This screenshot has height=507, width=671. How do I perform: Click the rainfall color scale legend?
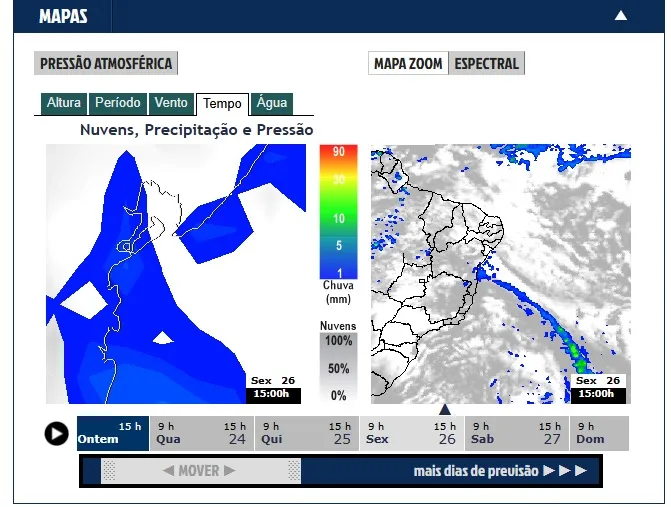point(338,212)
